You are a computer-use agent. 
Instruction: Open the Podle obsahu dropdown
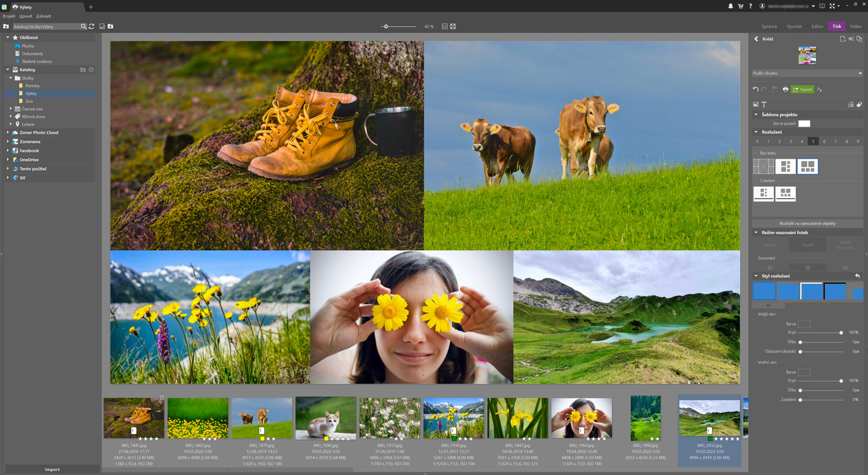pos(807,74)
